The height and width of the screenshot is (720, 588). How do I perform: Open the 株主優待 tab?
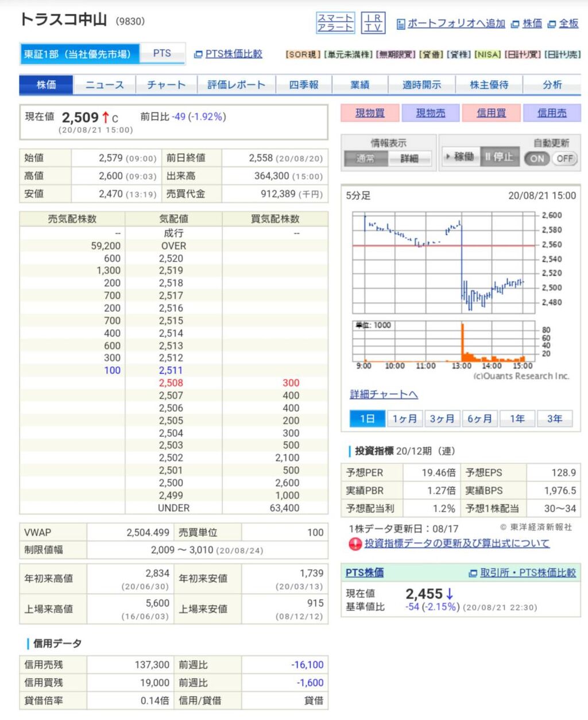pyautogui.click(x=489, y=85)
